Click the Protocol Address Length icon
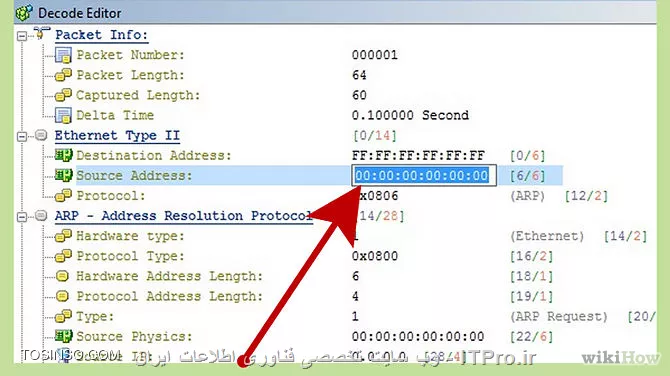 (x=62, y=296)
